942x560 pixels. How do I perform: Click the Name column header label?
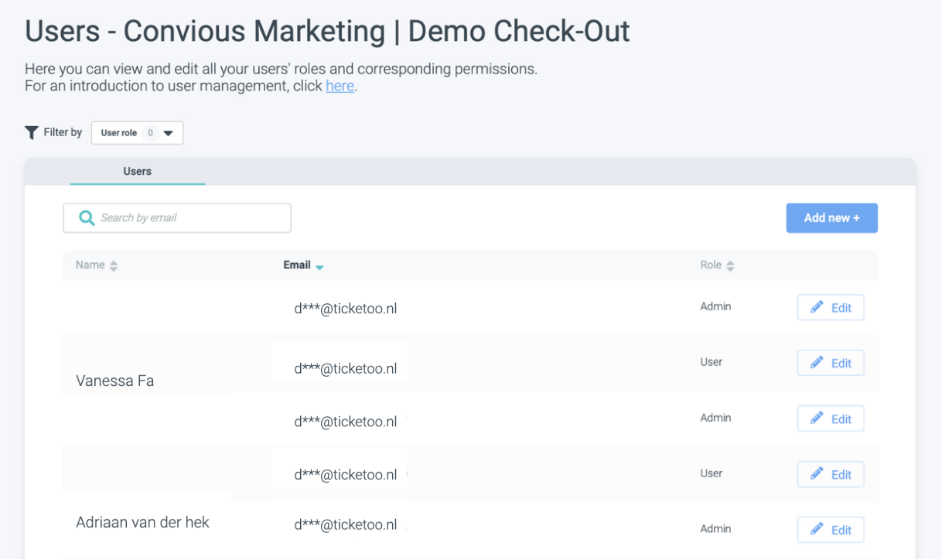click(90, 265)
